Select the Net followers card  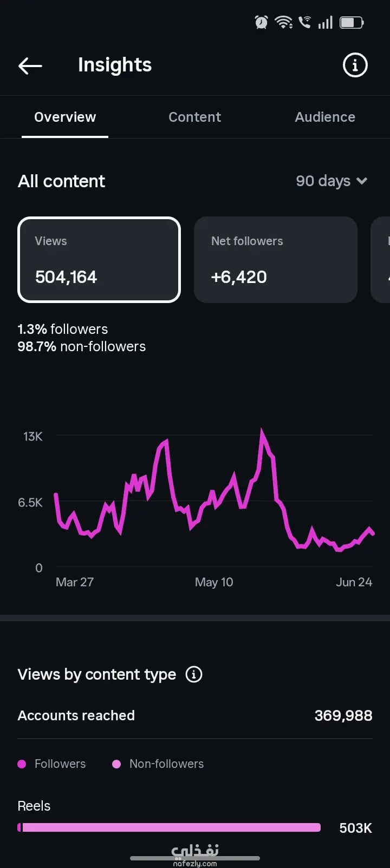pyautogui.click(x=276, y=260)
